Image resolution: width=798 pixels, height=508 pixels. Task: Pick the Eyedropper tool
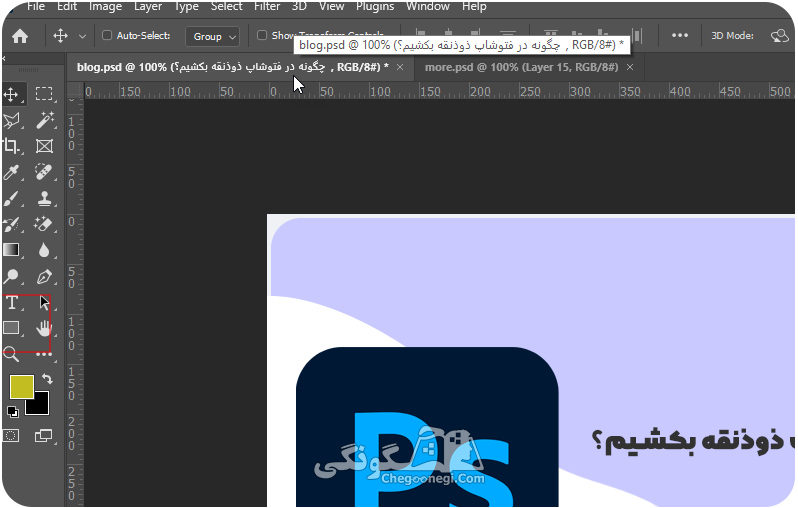pyautogui.click(x=11, y=172)
